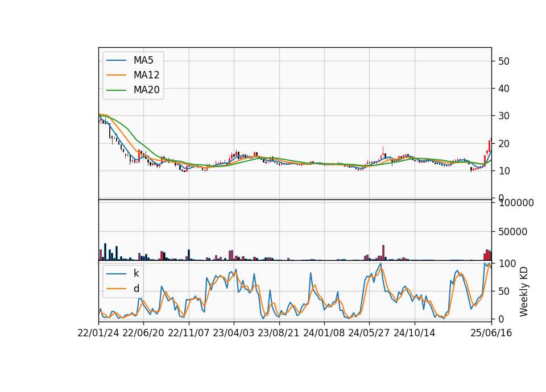The height and width of the screenshot is (392, 546).
Task: Click the 22/11/07 date tick label
Action: pos(189,333)
